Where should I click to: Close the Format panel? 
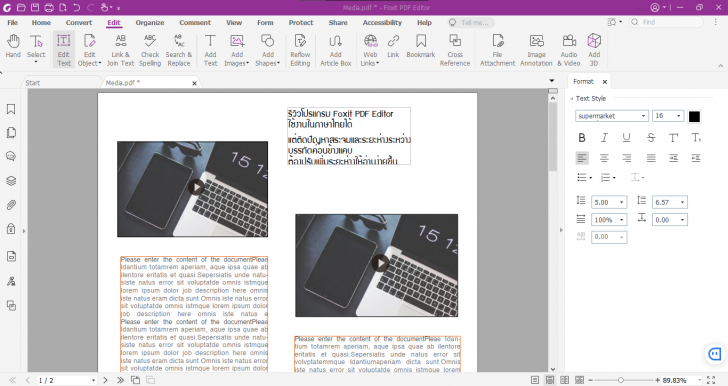[604, 82]
